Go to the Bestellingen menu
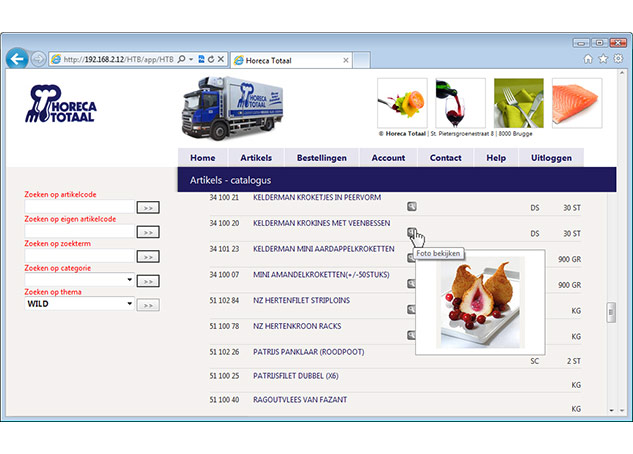 [x=321, y=158]
